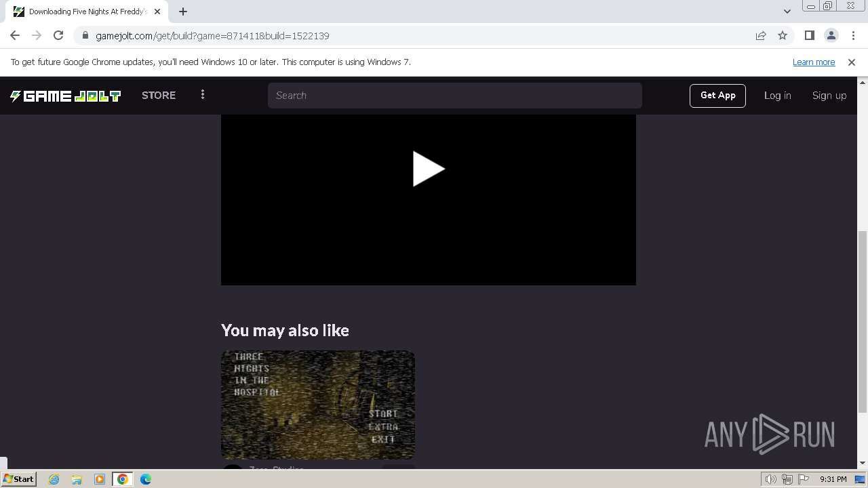Focus the Game Jolt Search field
The height and width of the screenshot is (488, 868).
pos(454,96)
